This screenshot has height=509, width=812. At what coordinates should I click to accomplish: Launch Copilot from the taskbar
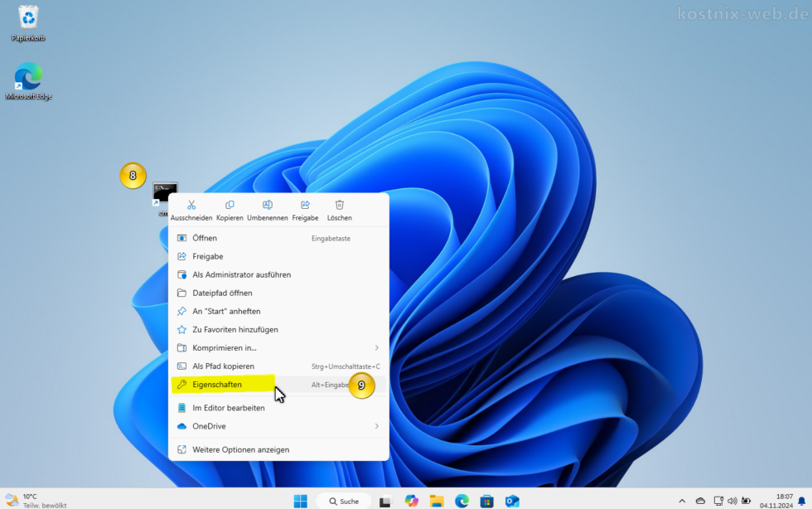(x=411, y=502)
